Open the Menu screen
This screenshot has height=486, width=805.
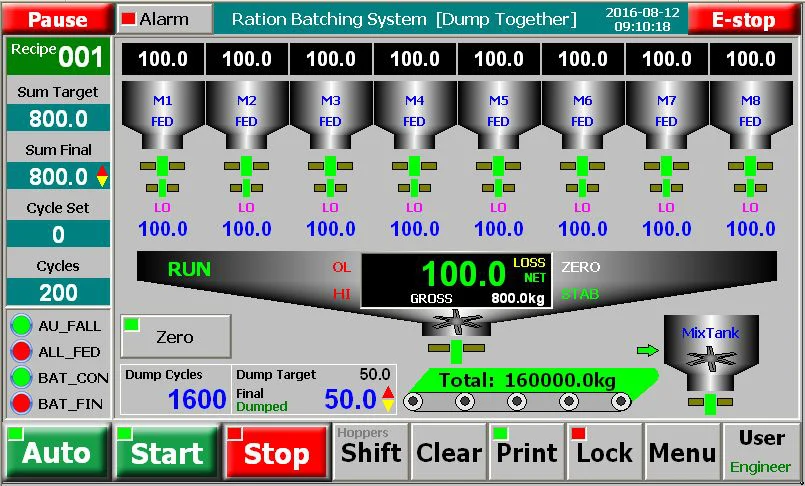coord(682,453)
